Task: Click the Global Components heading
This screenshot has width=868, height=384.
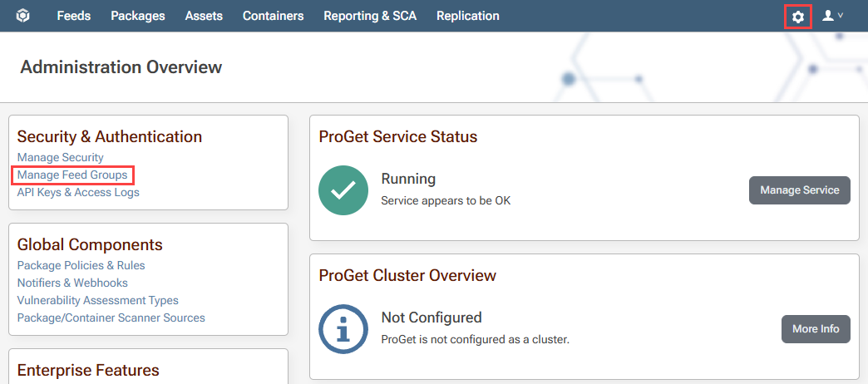Action: 90,244
